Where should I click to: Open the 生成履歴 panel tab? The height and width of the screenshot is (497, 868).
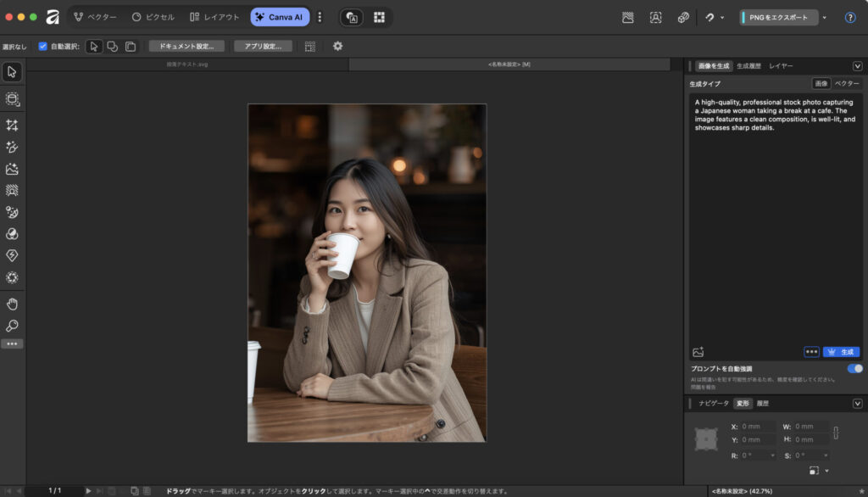pos(748,66)
